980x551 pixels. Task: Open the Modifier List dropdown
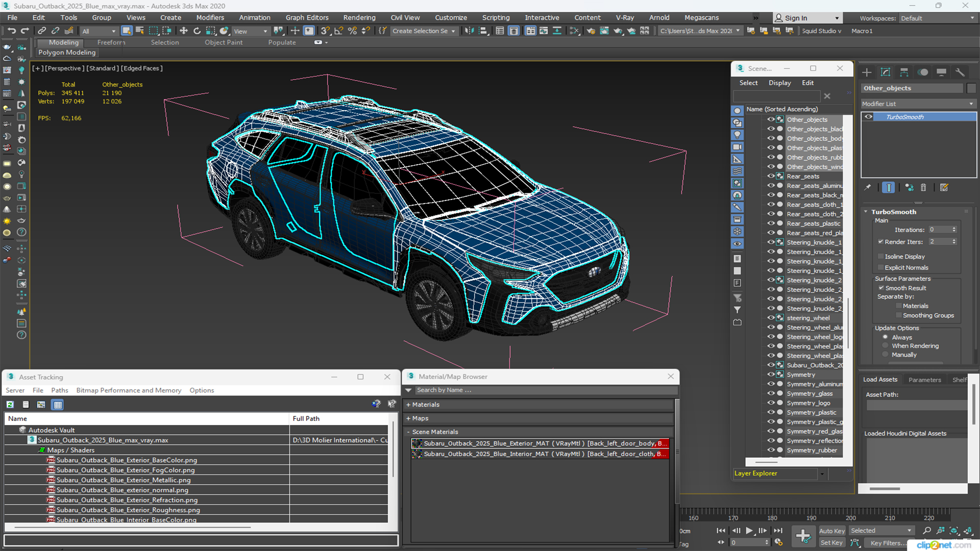918,104
